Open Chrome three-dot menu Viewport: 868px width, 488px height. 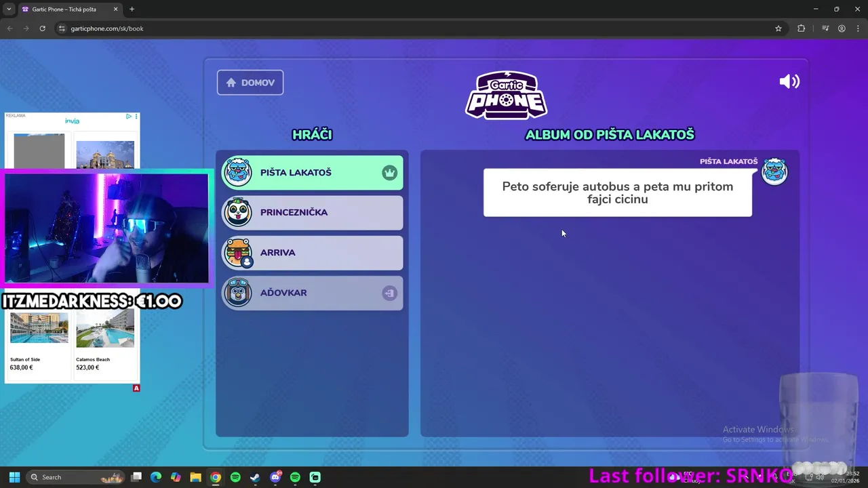pyautogui.click(x=858, y=28)
